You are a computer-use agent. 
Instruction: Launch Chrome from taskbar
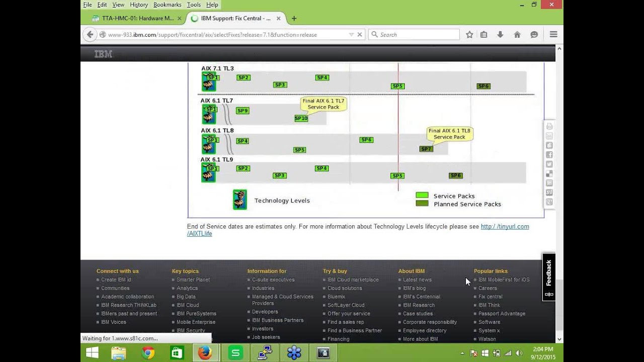pos(148,353)
